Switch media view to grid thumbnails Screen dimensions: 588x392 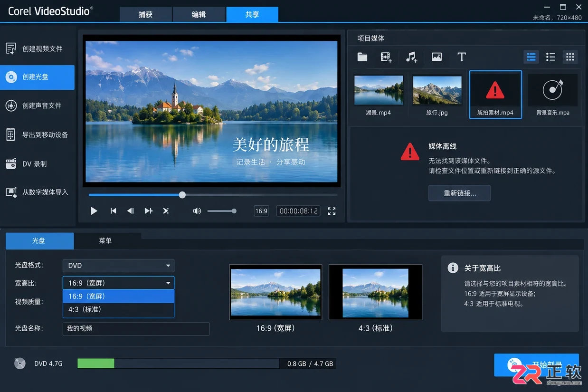coord(570,57)
